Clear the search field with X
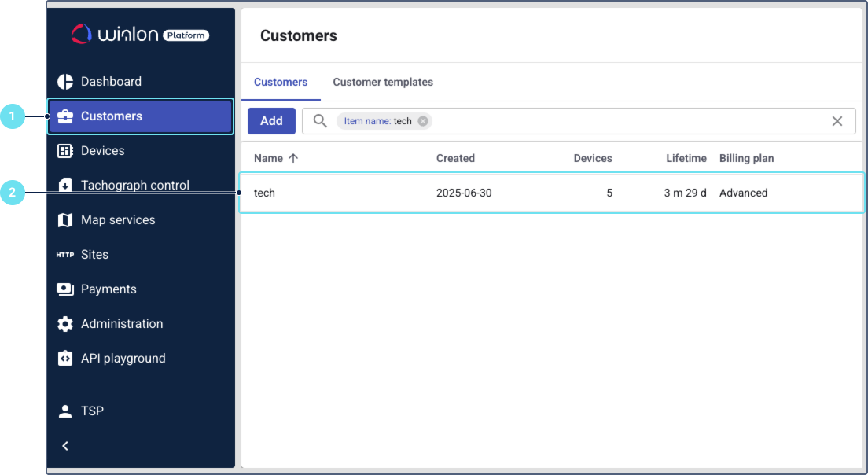The width and height of the screenshot is (868, 475). [x=837, y=121]
